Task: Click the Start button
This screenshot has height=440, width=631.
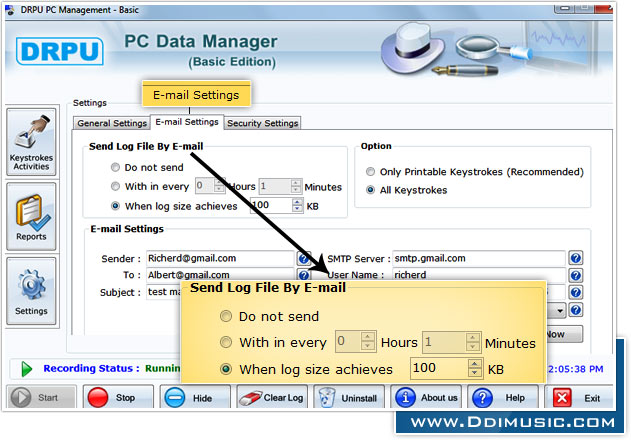Action: (x=41, y=398)
